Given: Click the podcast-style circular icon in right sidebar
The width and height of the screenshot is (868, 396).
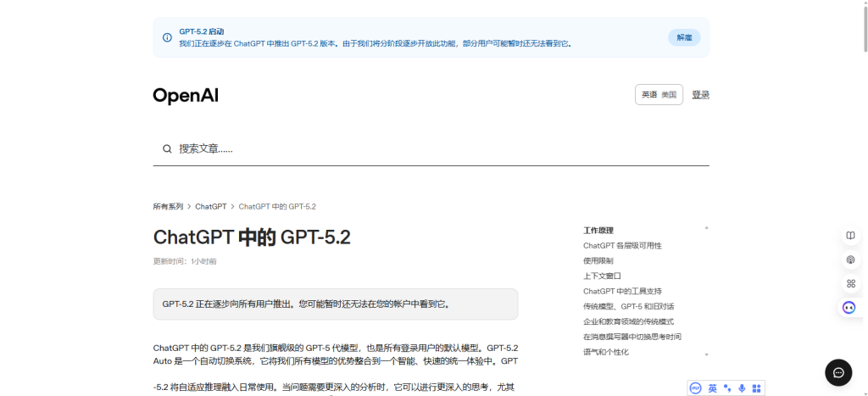Looking at the screenshot, I should click(850, 259).
